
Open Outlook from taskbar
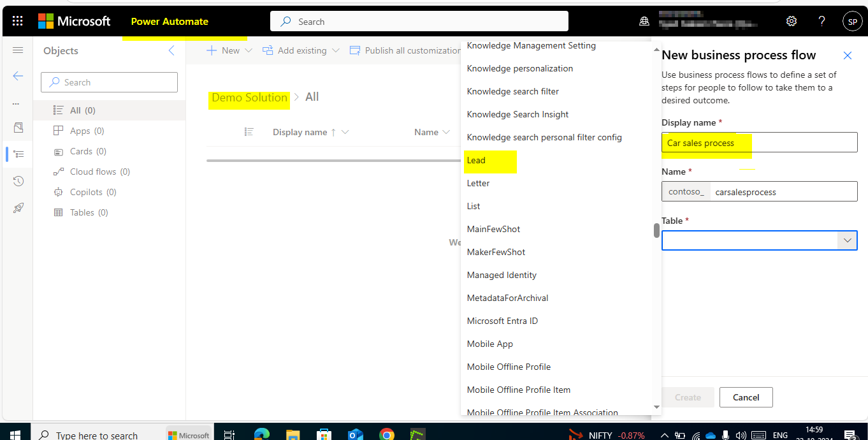(x=355, y=435)
